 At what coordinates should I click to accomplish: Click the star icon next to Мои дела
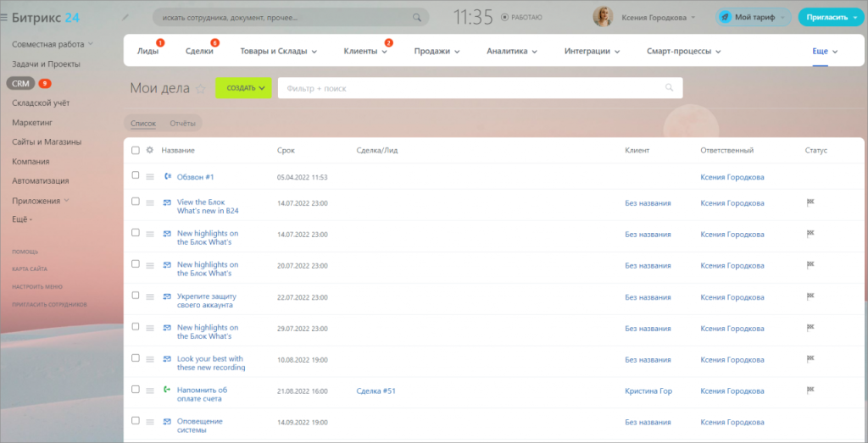[201, 88]
